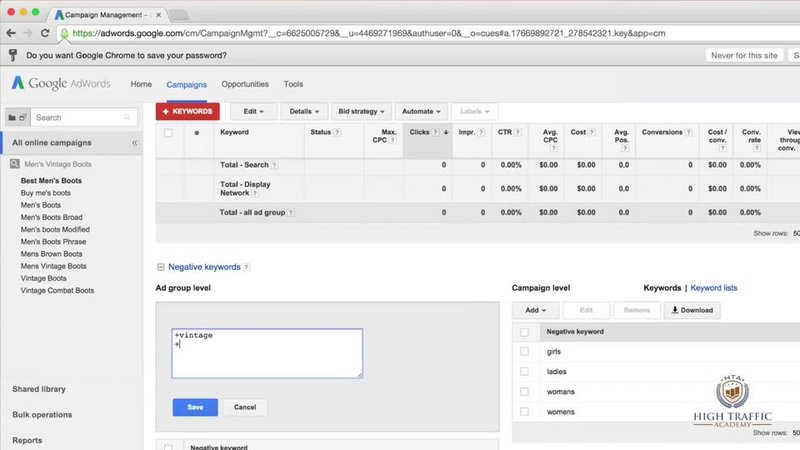Click the browser address bar URL

coord(368,33)
